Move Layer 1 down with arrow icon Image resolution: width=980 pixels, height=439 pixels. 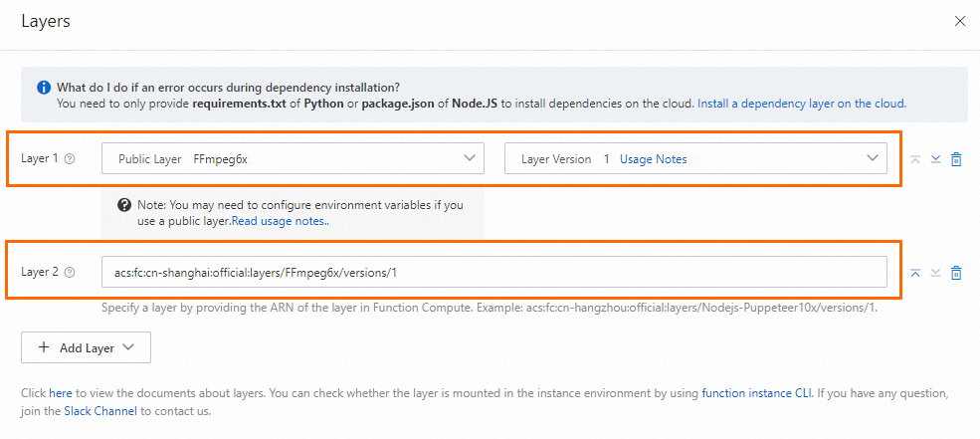pyautogui.click(x=935, y=159)
